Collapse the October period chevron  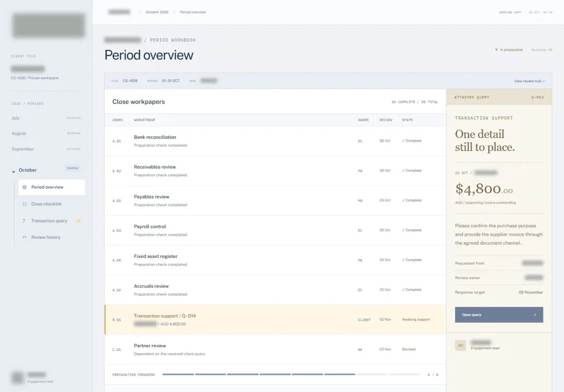click(14, 172)
